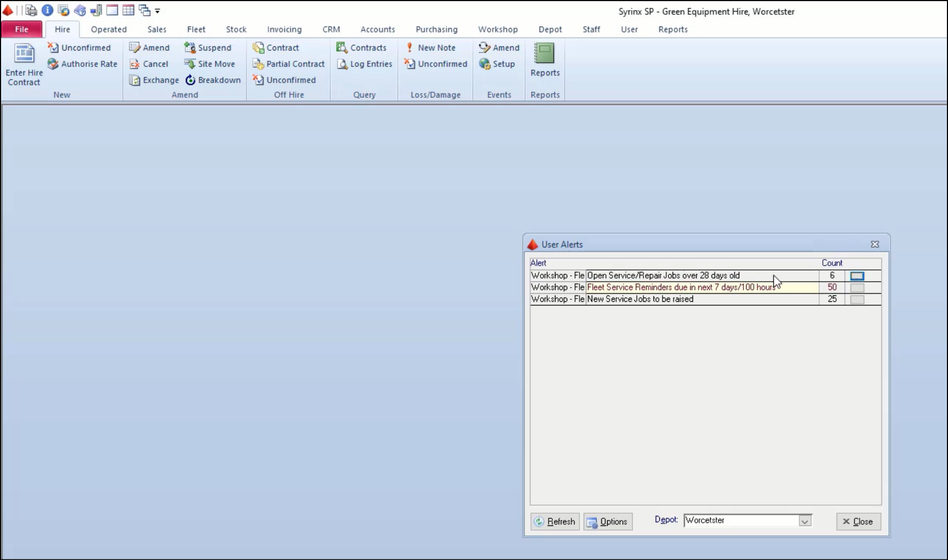Click the Options button in User Alerts
The image size is (948, 560).
[x=608, y=522]
